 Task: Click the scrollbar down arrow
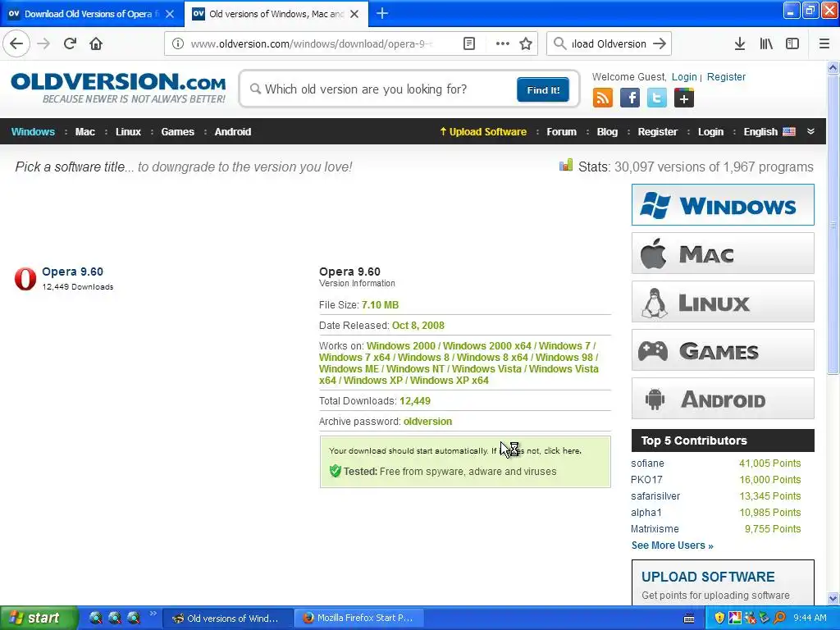pyautogui.click(x=833, y=598)
